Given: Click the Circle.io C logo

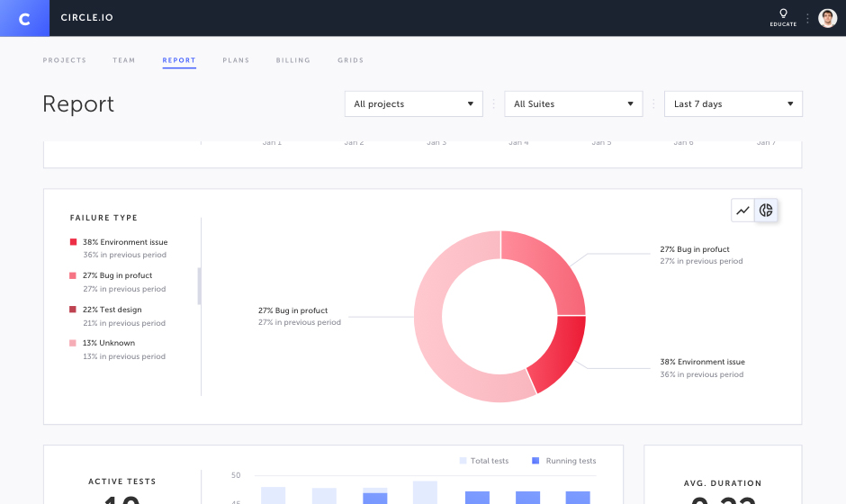Looking at the screenshot, I should point(24,18).
